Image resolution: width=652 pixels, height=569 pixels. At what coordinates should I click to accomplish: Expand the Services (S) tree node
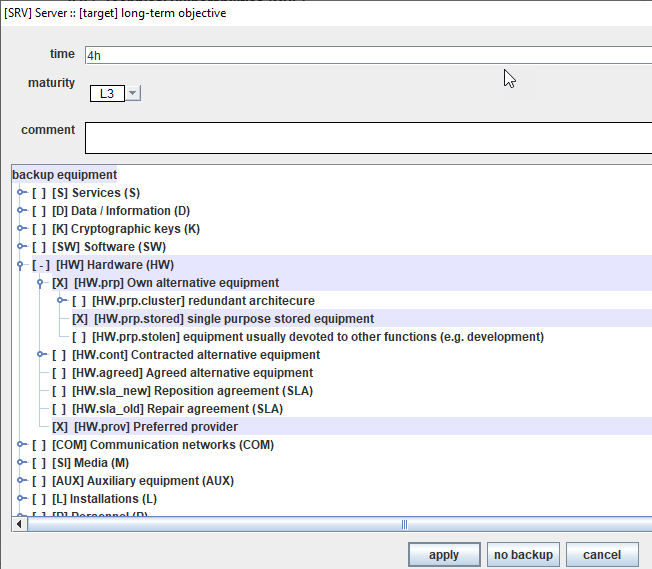click(21, 193)
